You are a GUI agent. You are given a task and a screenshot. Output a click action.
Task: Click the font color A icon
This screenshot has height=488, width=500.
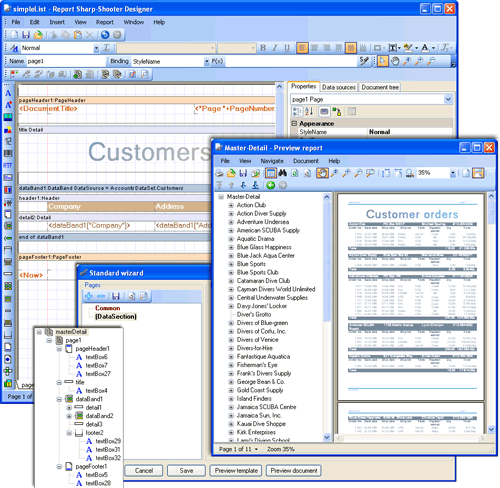click(x=425, y=48)
